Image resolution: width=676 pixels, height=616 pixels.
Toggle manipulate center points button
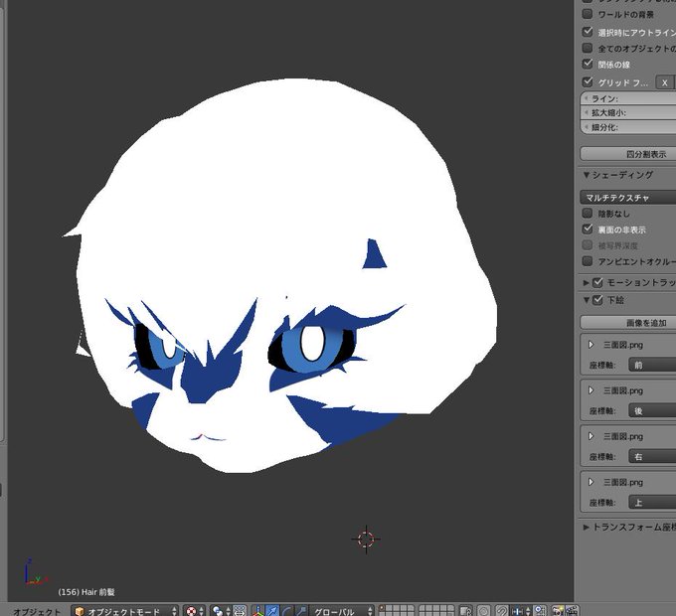[240, 611]
